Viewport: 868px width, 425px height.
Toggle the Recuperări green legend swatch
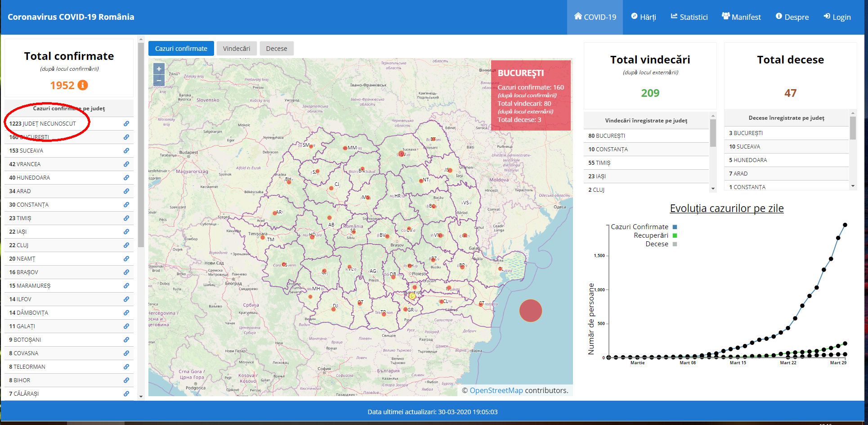(675, 235)
